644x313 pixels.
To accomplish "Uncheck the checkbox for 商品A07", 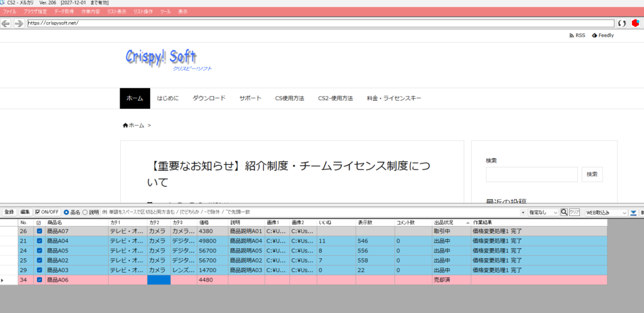I will pyautogui.click(x=40, y=231).
